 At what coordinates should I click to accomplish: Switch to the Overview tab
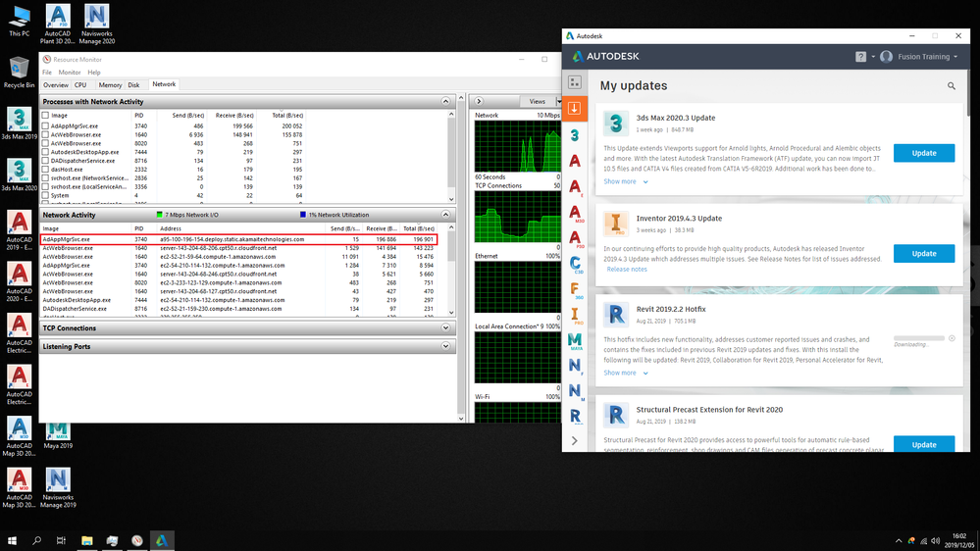pos(56,85)
